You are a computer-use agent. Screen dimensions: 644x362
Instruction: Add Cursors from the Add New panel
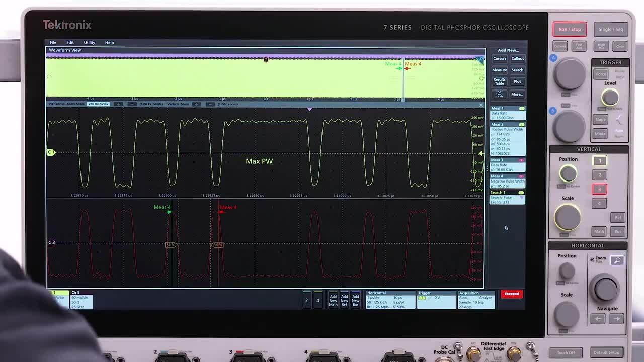[500, 58]
